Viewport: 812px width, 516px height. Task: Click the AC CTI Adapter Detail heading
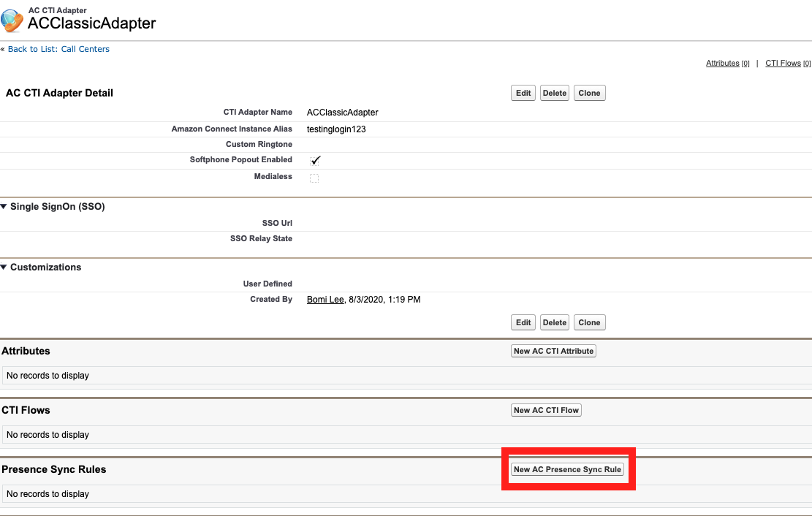(59, 94)
